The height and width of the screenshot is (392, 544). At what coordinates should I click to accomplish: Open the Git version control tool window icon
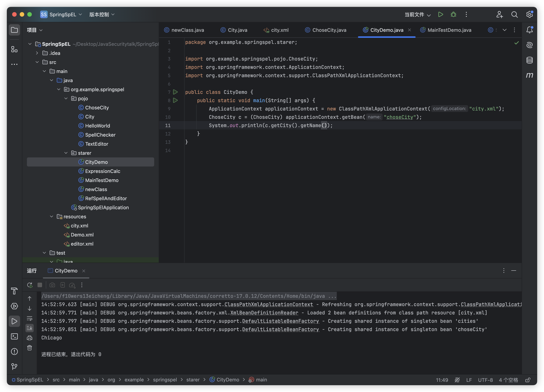(14, 366)
